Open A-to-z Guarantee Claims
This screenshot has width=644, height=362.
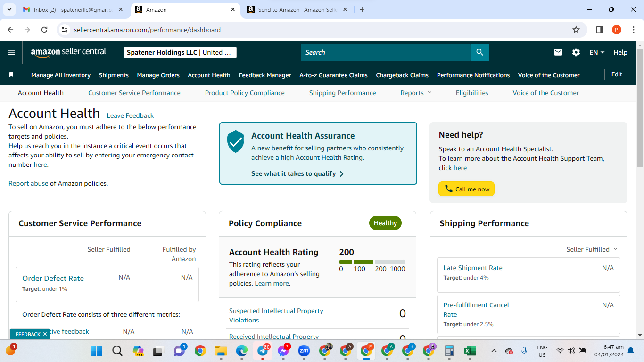point(334,75)
